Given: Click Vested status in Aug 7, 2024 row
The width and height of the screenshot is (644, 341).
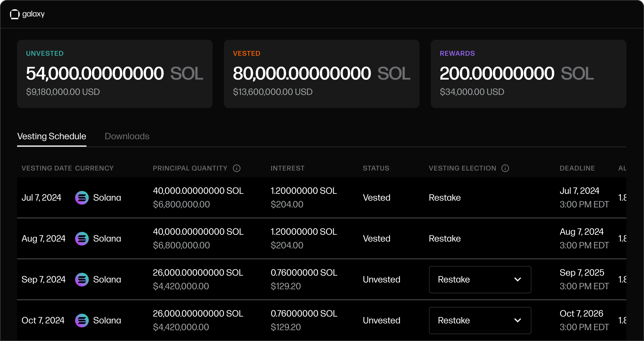Looking at the screenshot, I should pos(377,239).
